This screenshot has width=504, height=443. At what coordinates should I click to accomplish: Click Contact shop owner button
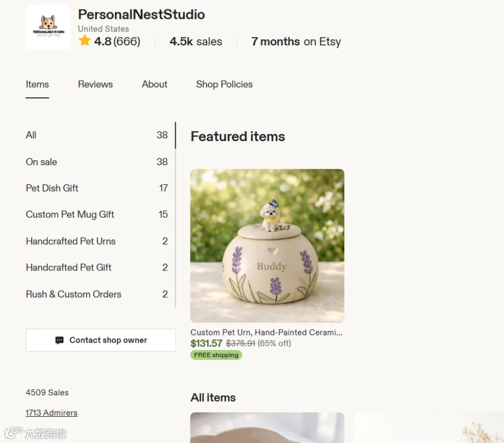(x=101, y=340)
